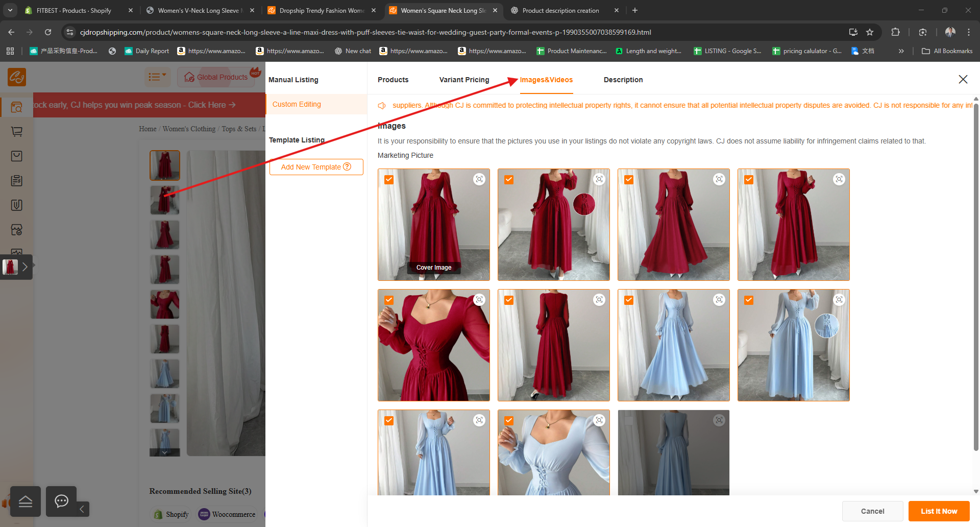Switch to the Variant Pricing tab

click(x=464, y=80)
